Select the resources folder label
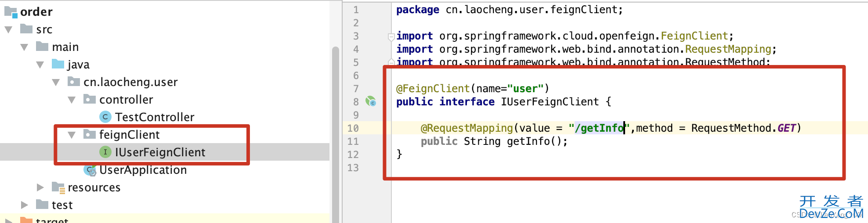This screenshot has width=868, height=223. point(94,187)
